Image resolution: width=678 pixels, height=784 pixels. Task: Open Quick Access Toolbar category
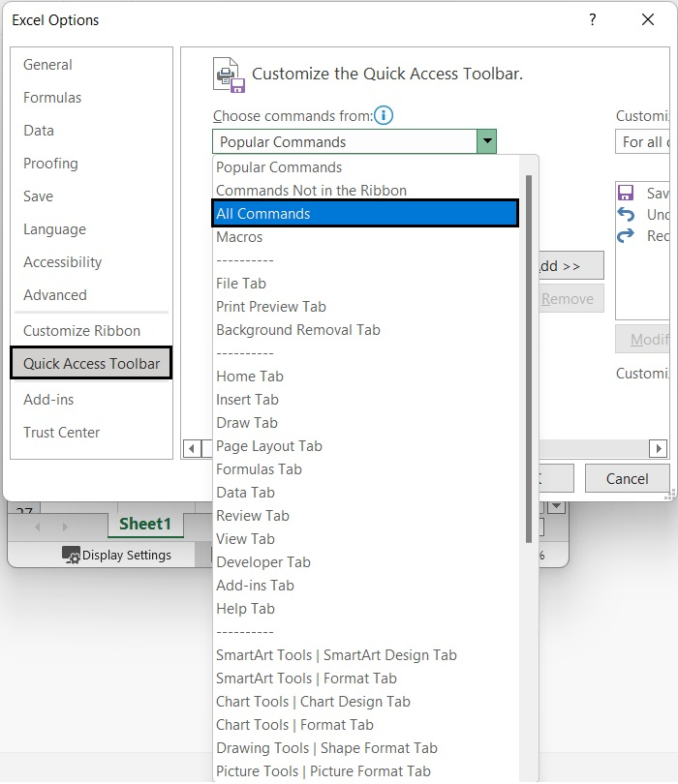(91, 364)
